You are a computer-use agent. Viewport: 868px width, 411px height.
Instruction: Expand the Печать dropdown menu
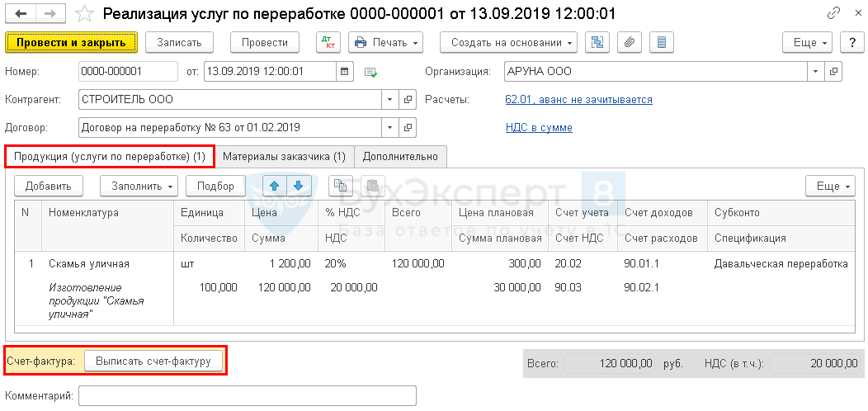(385, 42)
